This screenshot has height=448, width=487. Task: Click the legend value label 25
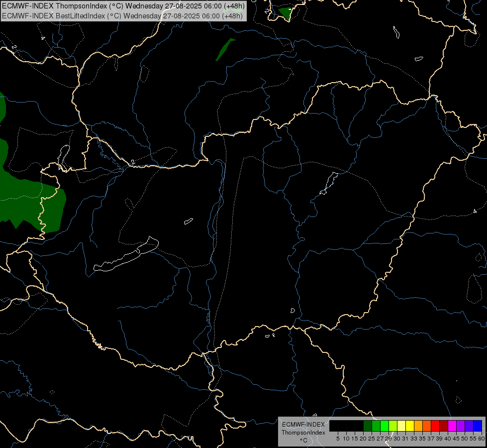click(371, 439)
